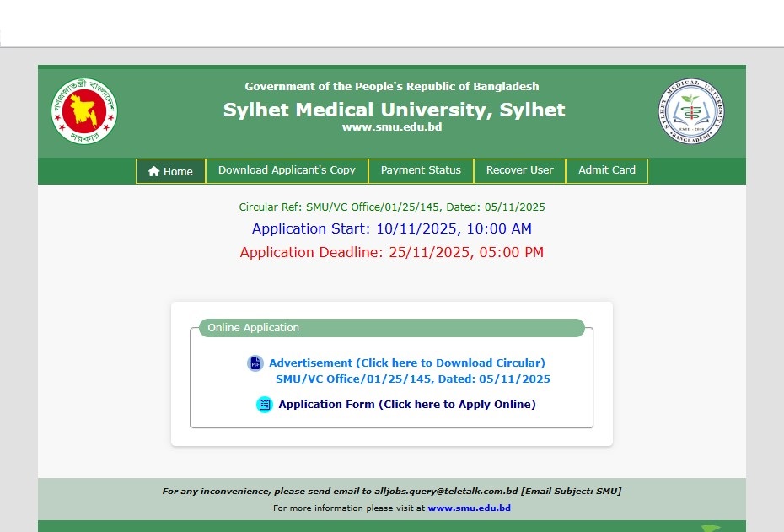Download the circular via the Advertisement link
Viewport: 784px width, 532px height.
pyautogui.click(x=406, y=363)
